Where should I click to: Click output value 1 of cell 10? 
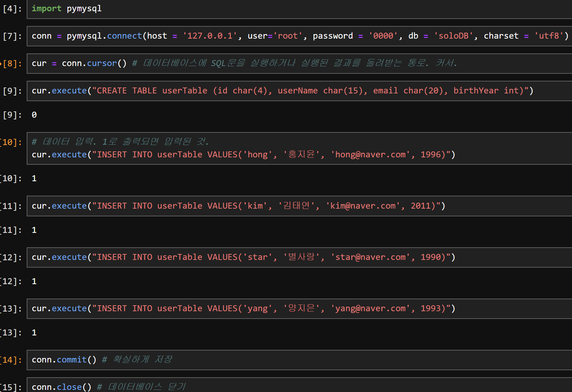[34, 178]
